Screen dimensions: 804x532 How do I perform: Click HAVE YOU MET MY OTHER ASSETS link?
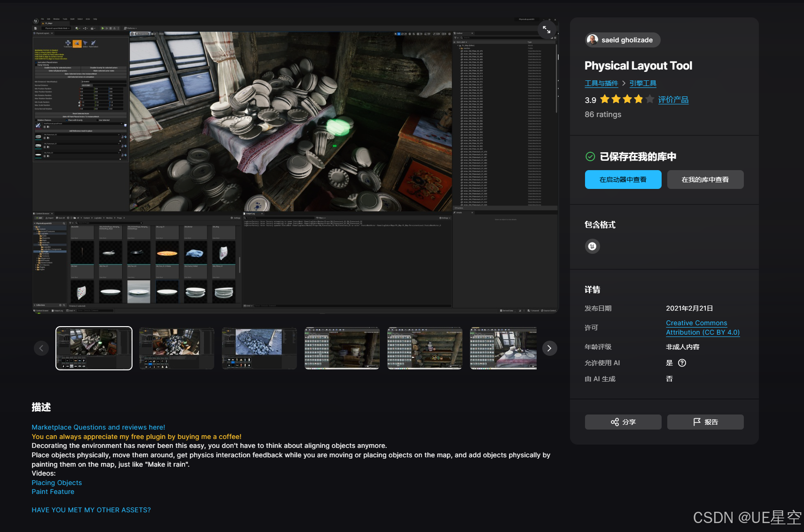pyautogui.click(x=91, y=510)
